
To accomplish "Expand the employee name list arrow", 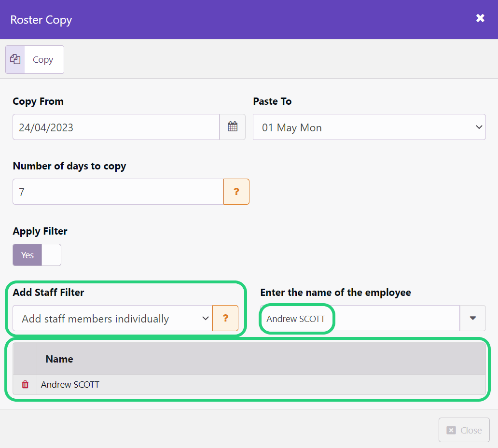I will [472, 318].
